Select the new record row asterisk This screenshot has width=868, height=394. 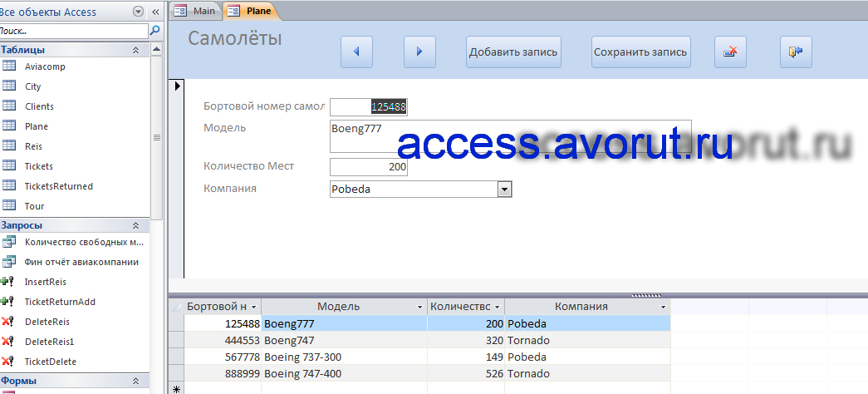point(177,390)
